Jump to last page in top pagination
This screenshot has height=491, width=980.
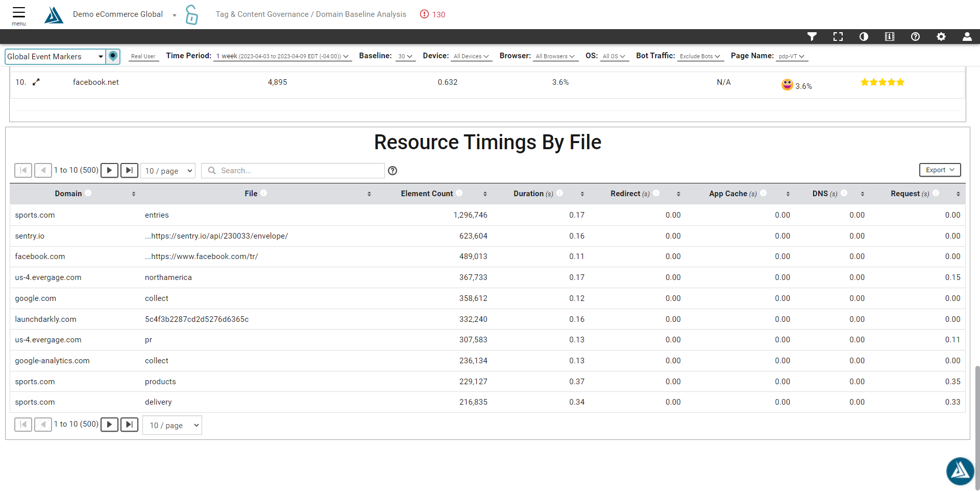129,170
